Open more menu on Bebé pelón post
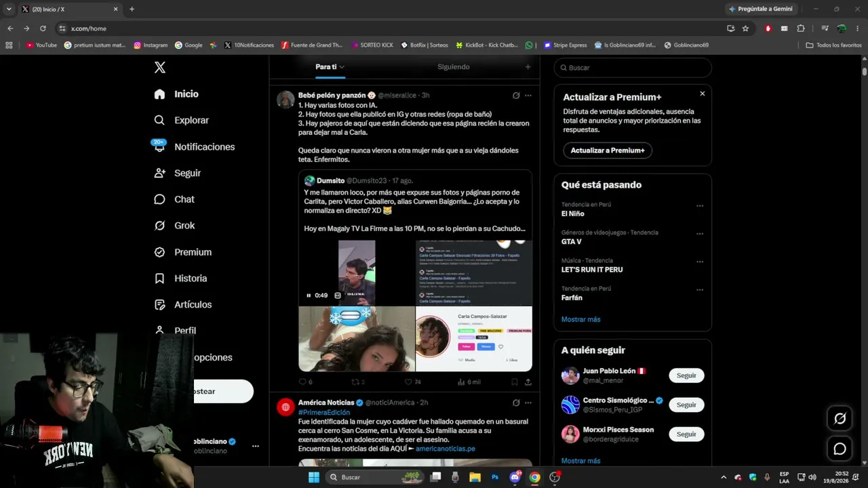Screen dimensions: 868x488 coord(528,96)
